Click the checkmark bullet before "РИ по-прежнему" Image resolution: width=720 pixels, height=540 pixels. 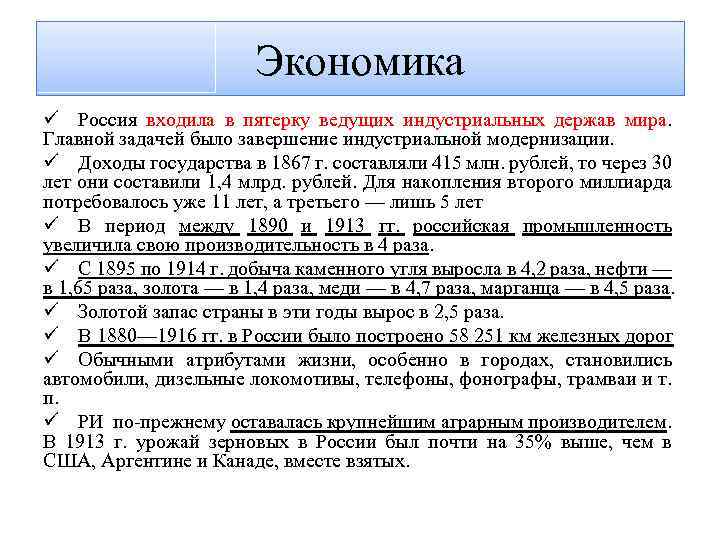coord(51,420)
